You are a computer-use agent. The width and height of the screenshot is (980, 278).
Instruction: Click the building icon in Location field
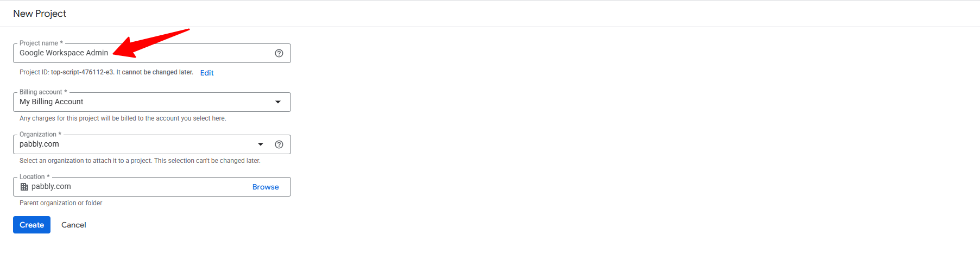(24, 187)
